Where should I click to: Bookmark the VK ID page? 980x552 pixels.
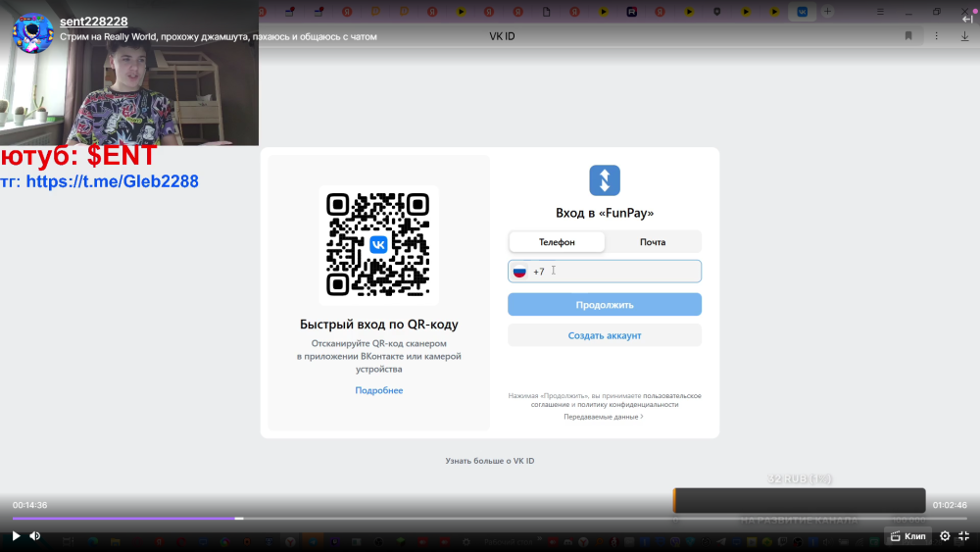coord(908,36)
